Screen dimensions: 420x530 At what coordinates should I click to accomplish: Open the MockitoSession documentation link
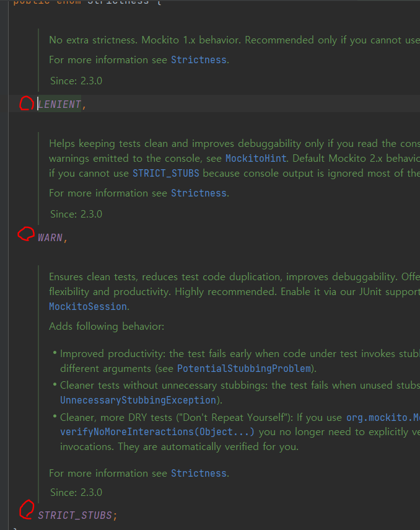point(88,307)
